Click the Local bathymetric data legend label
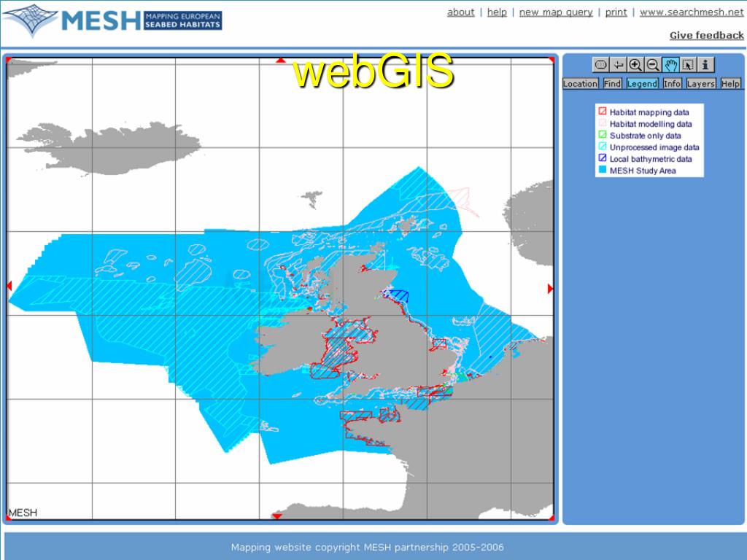 click(x=651, y=159)
